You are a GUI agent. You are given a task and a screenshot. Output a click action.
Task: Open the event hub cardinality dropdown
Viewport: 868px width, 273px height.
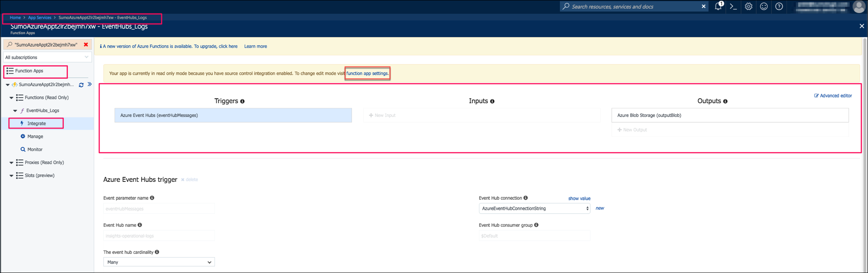click(159, 262)
